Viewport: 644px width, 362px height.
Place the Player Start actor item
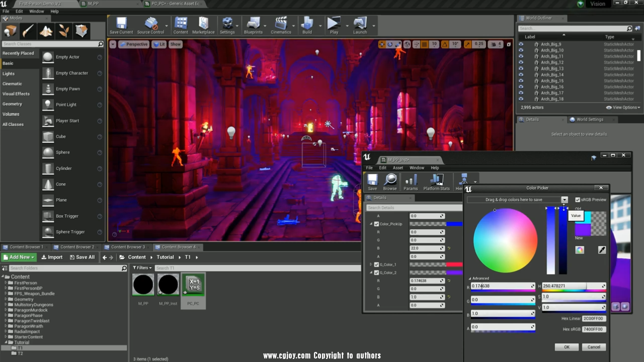(x=72, y=121)
